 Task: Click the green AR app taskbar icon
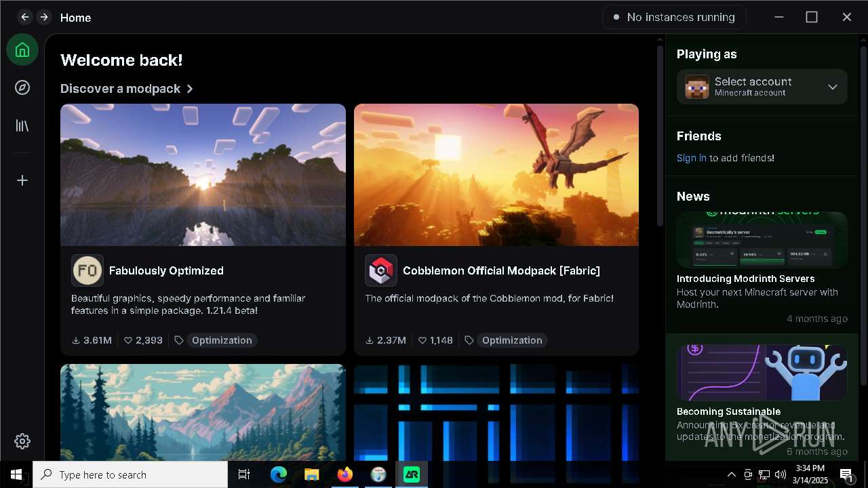click(x=412, y=474)
